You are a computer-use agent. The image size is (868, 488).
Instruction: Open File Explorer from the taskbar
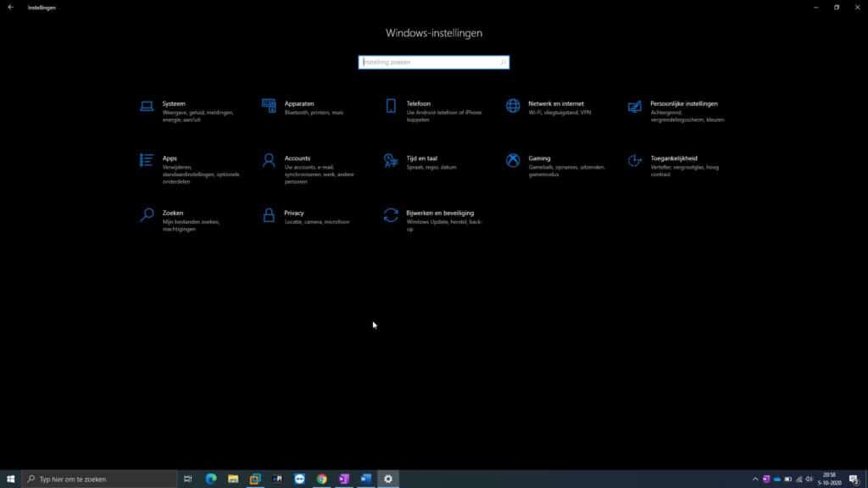pyautogui.click(x=233, y=480)
